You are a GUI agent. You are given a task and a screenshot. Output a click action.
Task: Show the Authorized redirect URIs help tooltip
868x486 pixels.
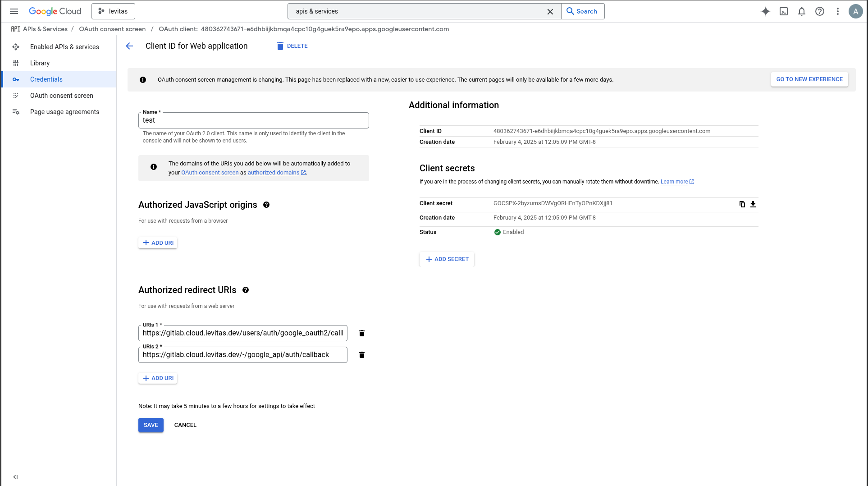coord(246,290)
